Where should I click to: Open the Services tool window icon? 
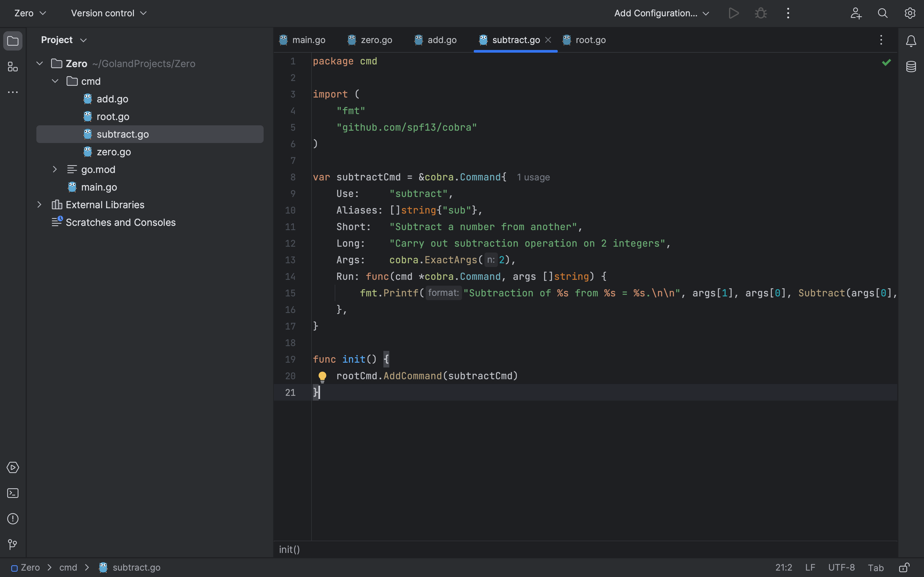(x=13, y=467)
